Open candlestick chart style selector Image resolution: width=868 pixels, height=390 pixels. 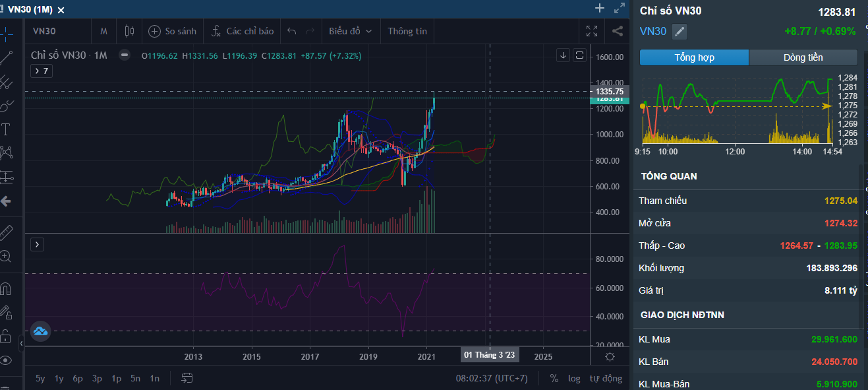[129, 31]
